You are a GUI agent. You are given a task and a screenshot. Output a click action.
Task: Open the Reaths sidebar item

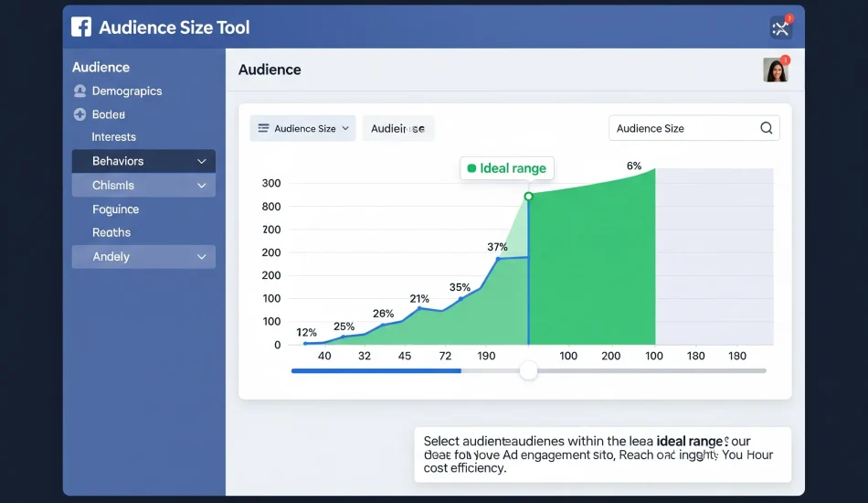pyautogui.click(x=111, y=233)
